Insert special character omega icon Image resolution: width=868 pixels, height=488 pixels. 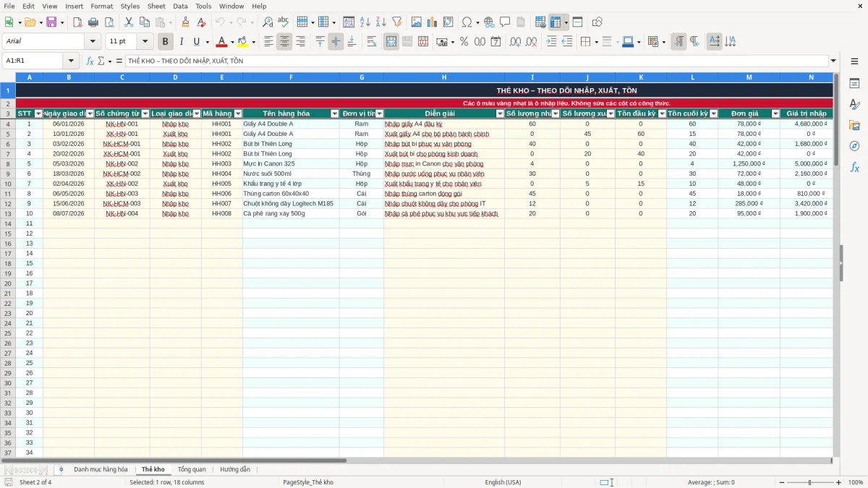click(x=467, y=22)
